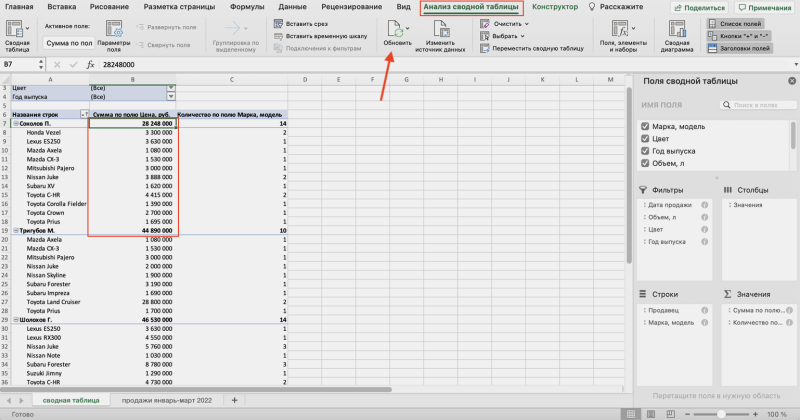Switch to Normal view icon
Image resolution: width=800 pixels, height=420 pixels.
[631, 414]
